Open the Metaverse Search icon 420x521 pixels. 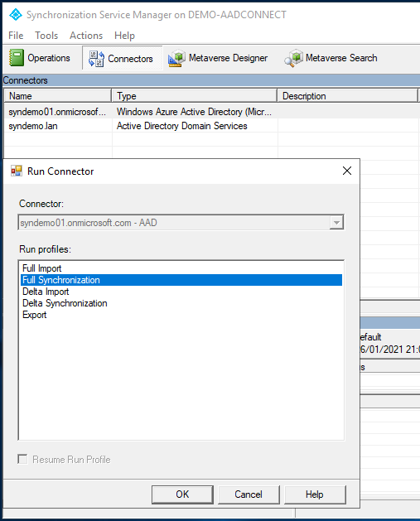click(293, 58)
